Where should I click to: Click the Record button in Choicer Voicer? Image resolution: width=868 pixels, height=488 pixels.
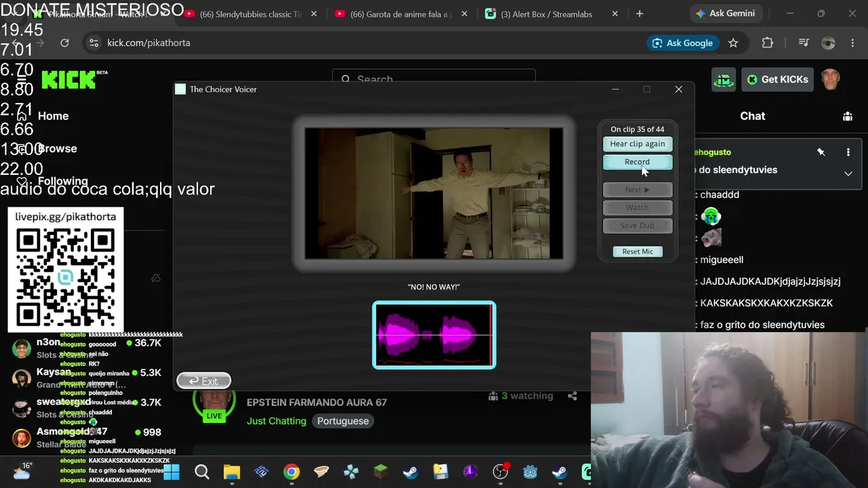(637, 162)
